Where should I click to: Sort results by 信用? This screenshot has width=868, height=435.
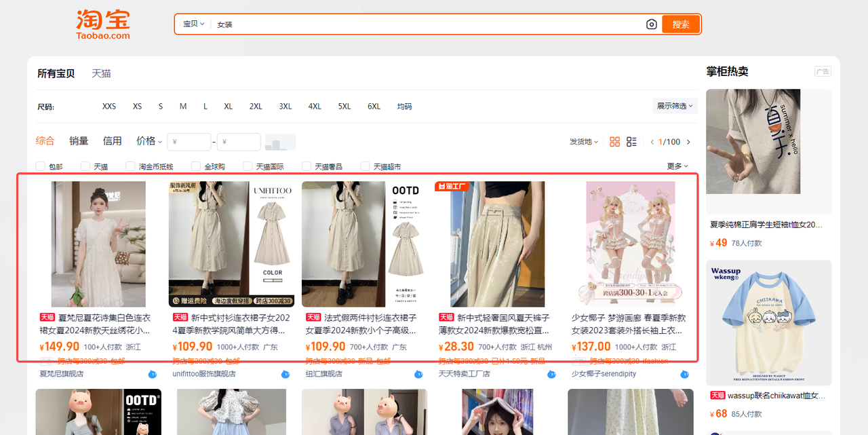(113, 141)
